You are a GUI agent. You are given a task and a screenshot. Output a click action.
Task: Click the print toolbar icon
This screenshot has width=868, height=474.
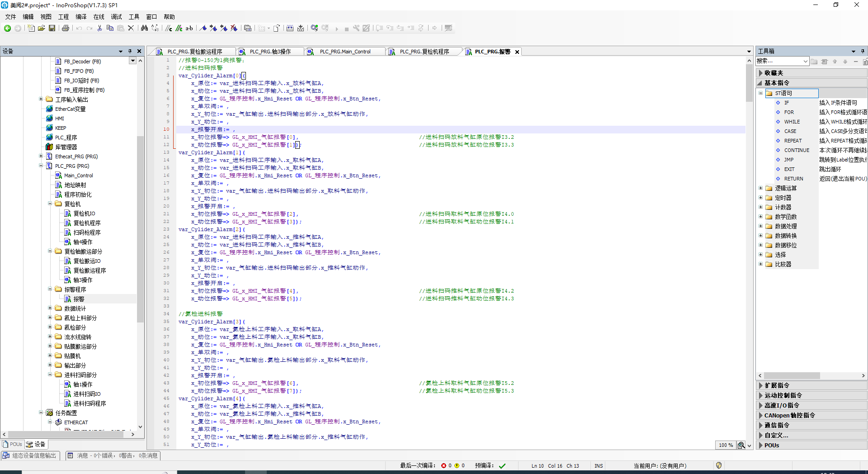coord(66,28)
